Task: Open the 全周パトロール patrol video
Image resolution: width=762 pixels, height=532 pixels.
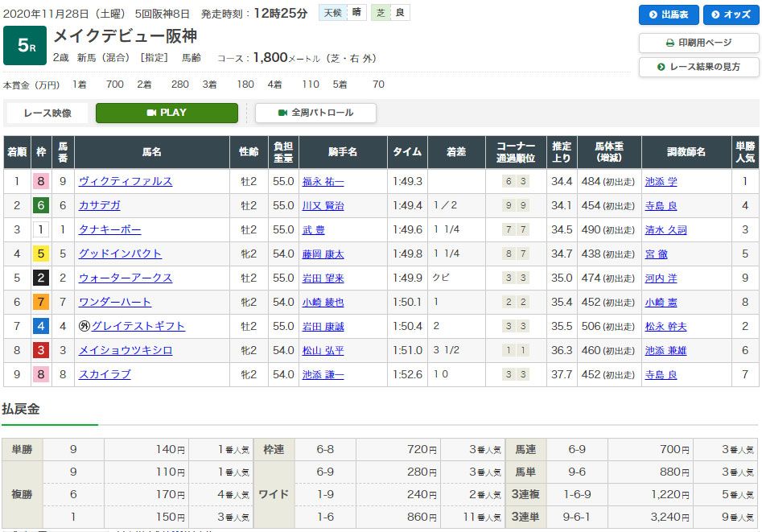Action: (315, 113)
